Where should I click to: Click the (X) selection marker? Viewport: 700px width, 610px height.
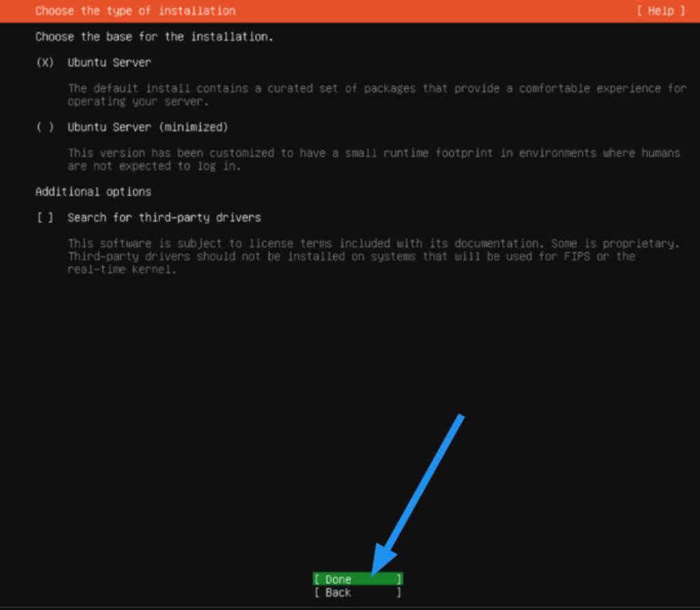click(x=44, y=62)
